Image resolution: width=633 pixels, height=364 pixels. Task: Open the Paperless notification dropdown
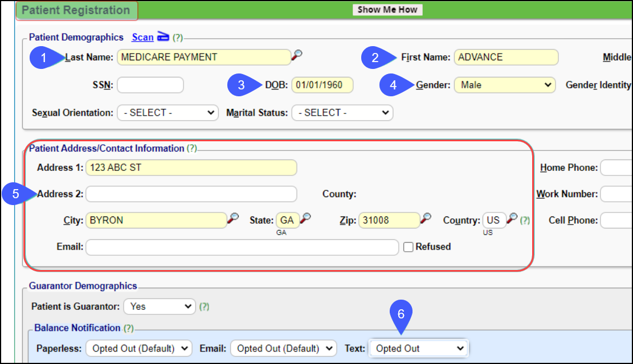[x=138, y=348]
